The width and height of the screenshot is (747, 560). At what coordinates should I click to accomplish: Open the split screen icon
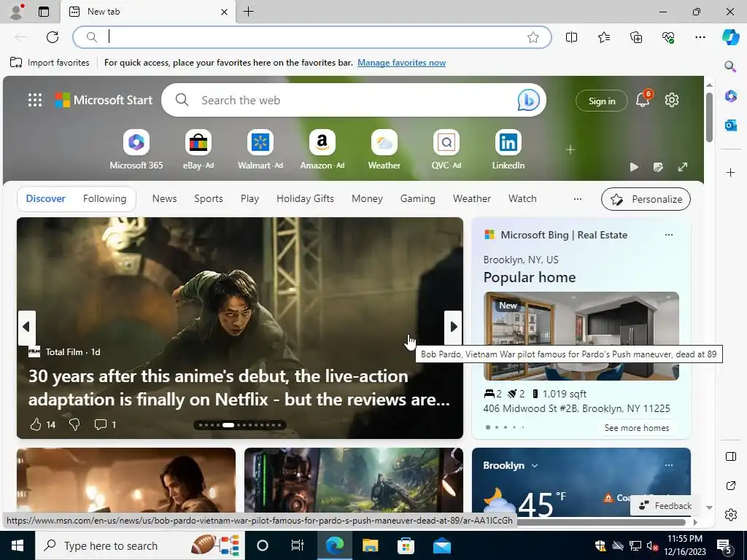(571, 37)
